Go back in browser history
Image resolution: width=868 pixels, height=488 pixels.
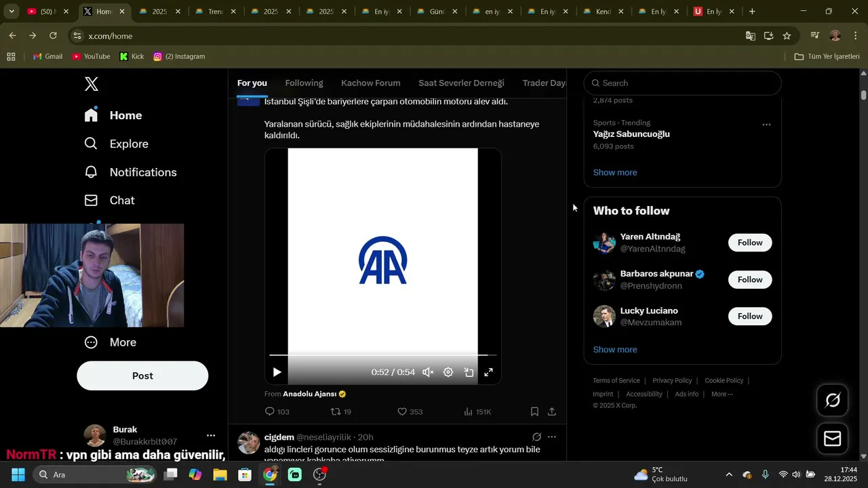pyautogui.click(x=12, y=36)
